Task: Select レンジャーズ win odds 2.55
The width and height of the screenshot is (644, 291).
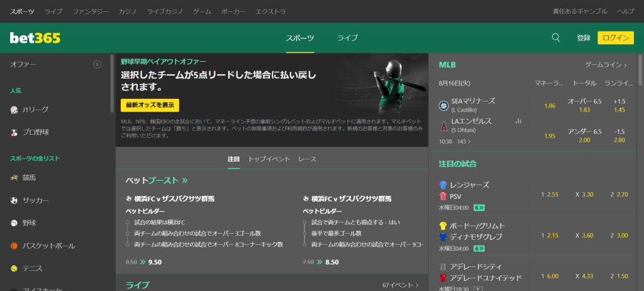Action: click(x=550, y=194)
